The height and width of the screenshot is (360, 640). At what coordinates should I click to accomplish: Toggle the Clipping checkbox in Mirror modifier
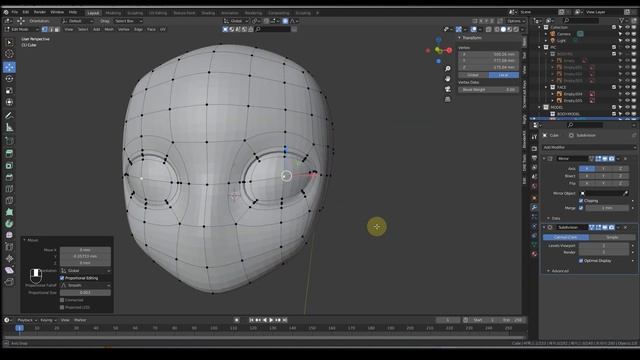coord(581,201)
